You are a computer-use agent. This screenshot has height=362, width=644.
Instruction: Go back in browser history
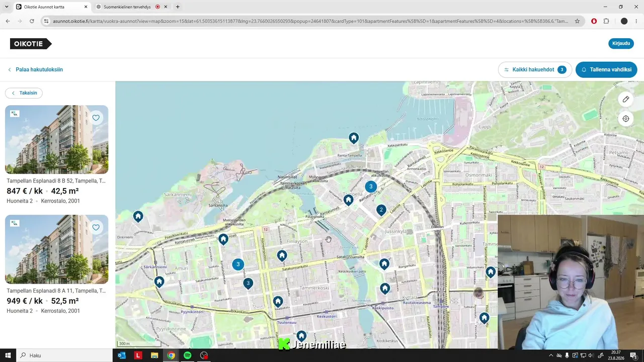(8, 21)
